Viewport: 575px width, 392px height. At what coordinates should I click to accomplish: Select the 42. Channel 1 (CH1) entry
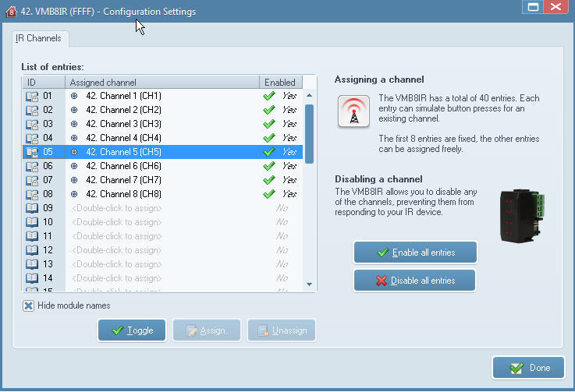(x=163, y=96)
